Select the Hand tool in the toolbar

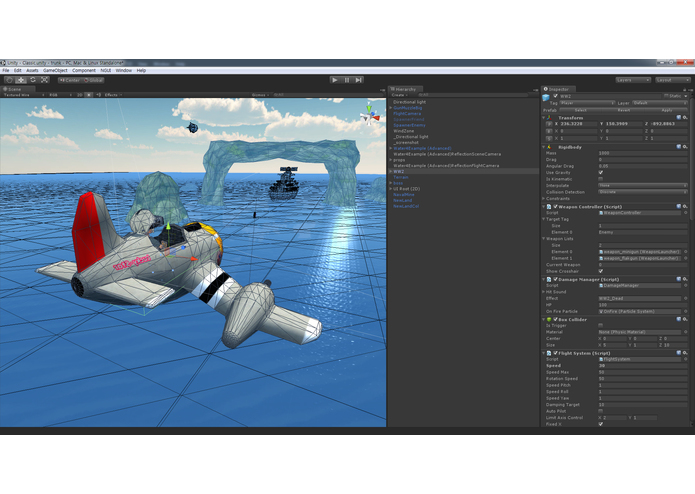pyautogui.click(x=9, y=80)
